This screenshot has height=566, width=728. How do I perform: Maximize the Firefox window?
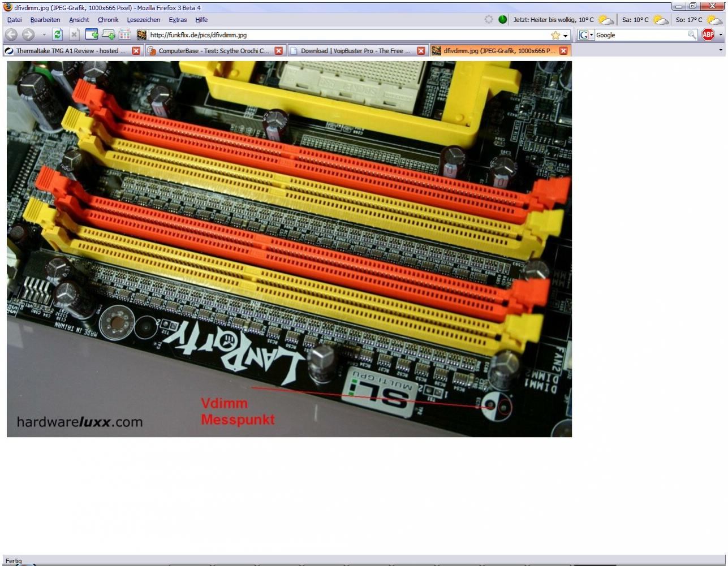[692, 6]
